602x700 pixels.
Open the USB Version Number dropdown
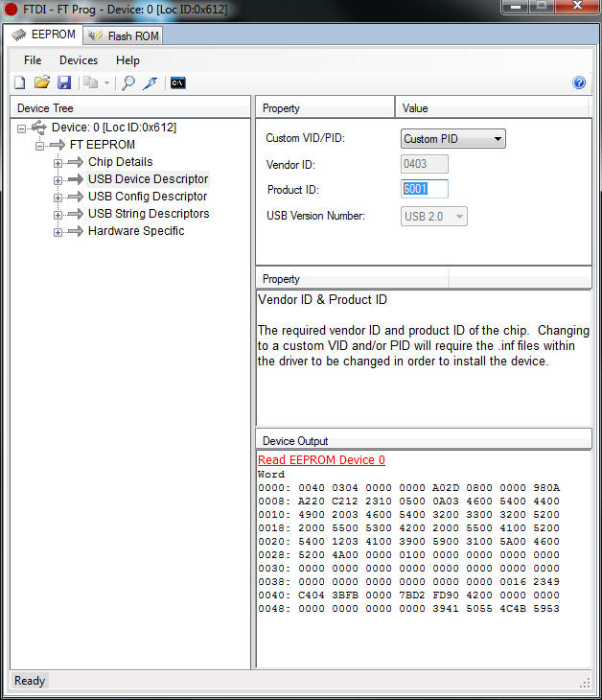point(433,217)
